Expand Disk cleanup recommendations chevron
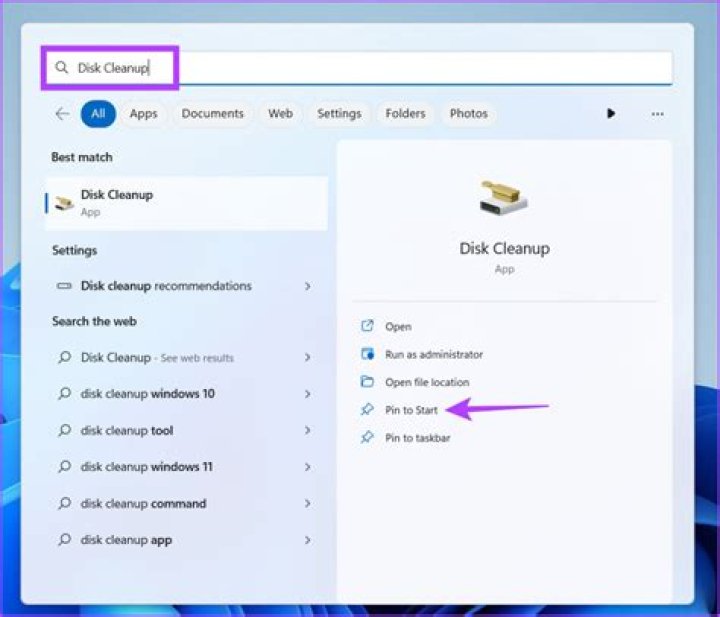Screen dimensions: 720x617 [x=308, y=286]
